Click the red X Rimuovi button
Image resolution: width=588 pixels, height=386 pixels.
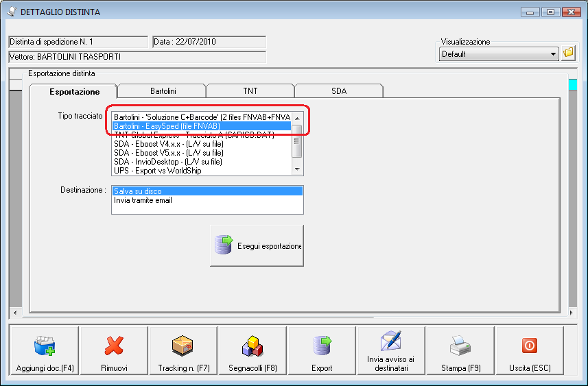coord(114,350)
